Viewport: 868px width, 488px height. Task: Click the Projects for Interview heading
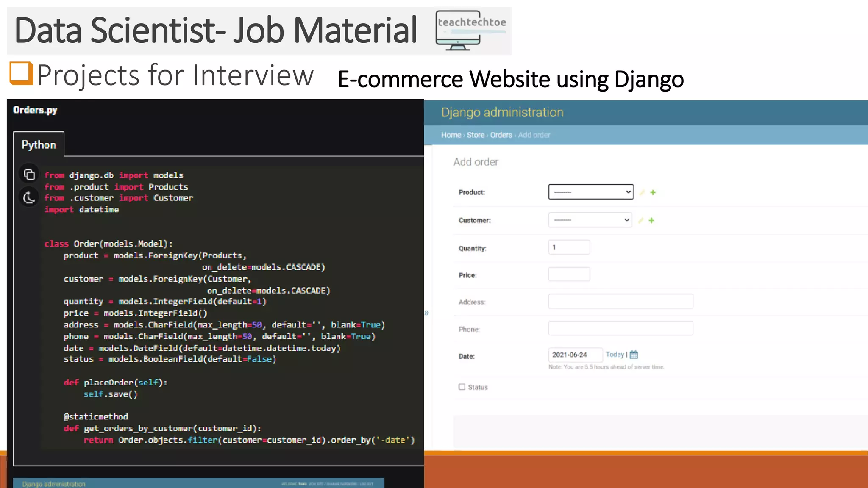coord(175,75)
